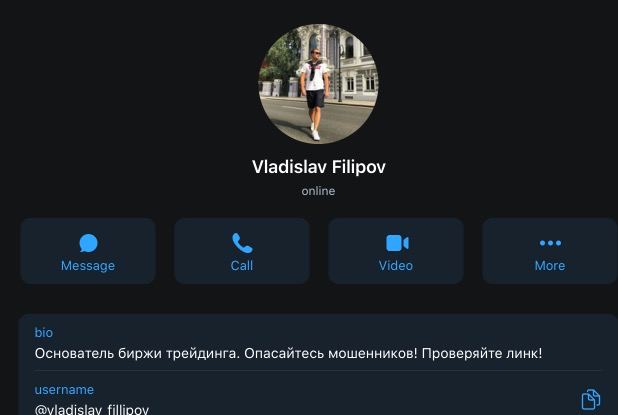Click bio text "Основатель биржи трейдинга"
Screen dimensions: 618x415
[137, 354]
